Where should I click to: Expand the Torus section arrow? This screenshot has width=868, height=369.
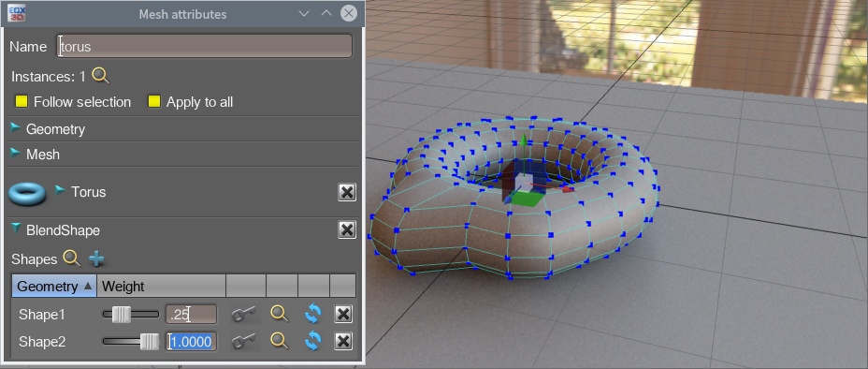click(x=61, y=190)
